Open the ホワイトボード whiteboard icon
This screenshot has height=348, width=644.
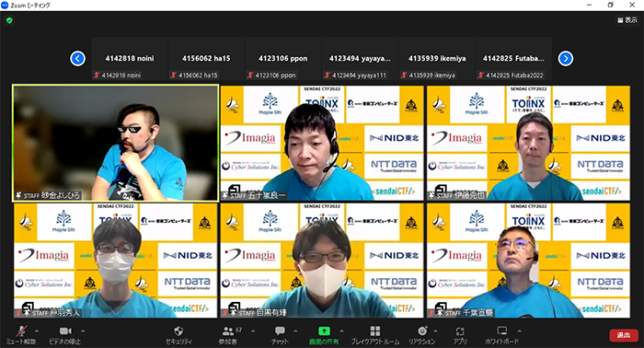click(x=502, y=331)
